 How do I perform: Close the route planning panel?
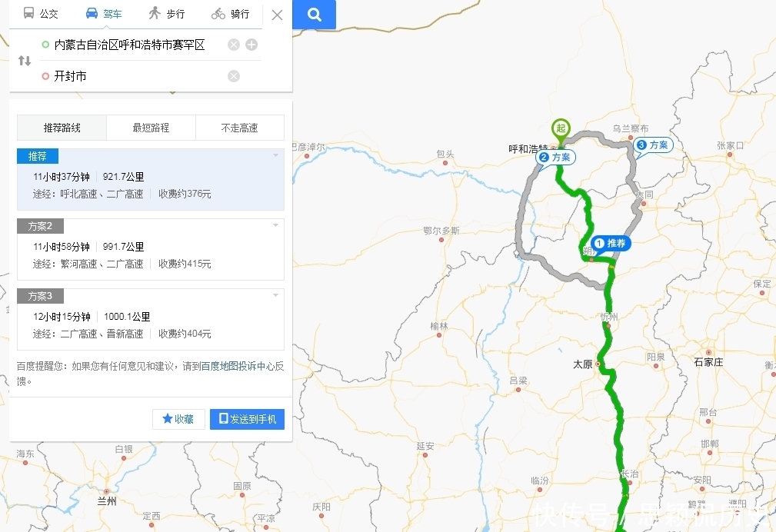(277, 15)
